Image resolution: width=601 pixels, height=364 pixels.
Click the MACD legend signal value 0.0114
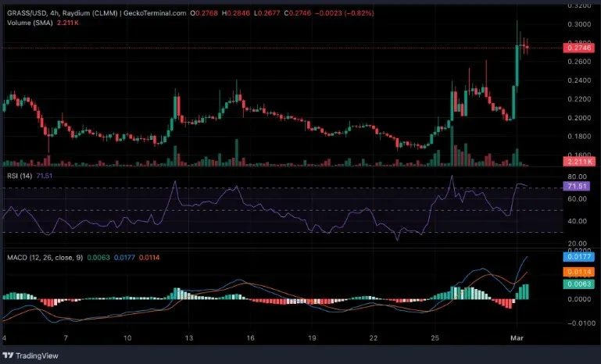(x=149, y=258)
